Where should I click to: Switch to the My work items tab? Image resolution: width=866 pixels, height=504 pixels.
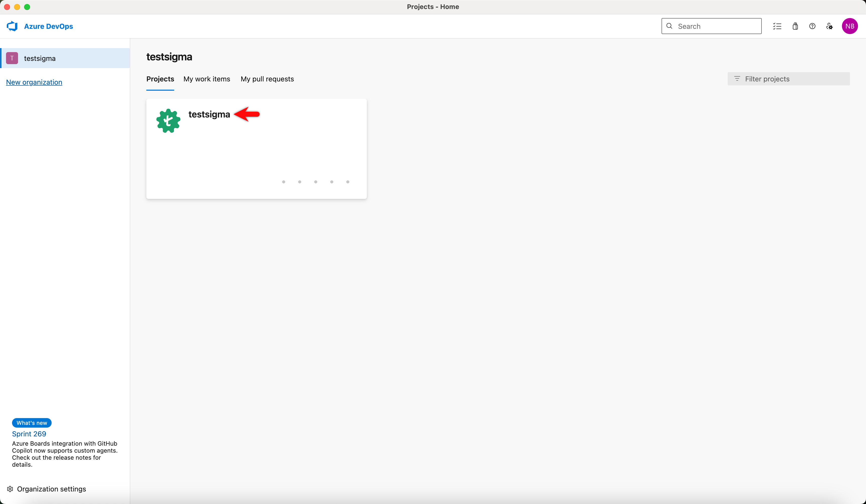click(206, 79)
